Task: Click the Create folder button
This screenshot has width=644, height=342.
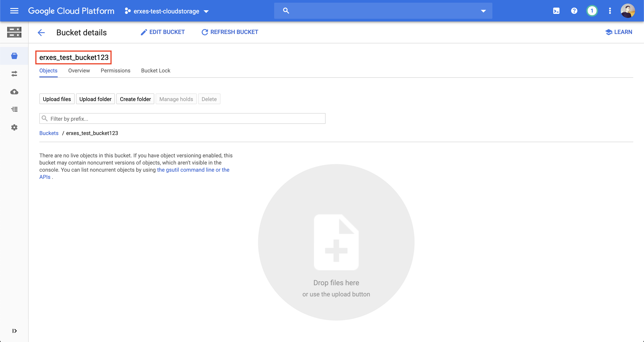Action: (135, 99)
